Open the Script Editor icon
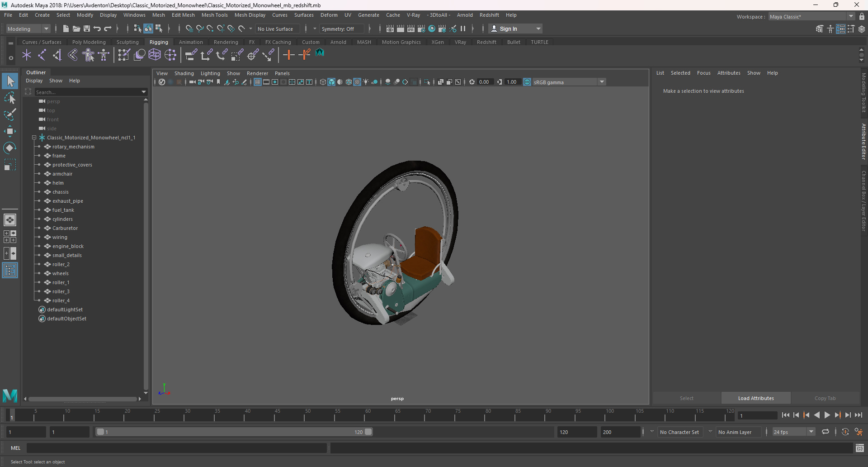868x467 pixels. click(860, 448)
